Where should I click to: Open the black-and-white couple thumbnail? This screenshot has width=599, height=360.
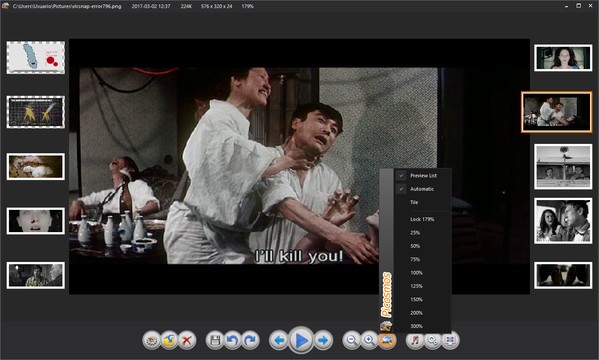pyautogui.click(x=563, y=221)
